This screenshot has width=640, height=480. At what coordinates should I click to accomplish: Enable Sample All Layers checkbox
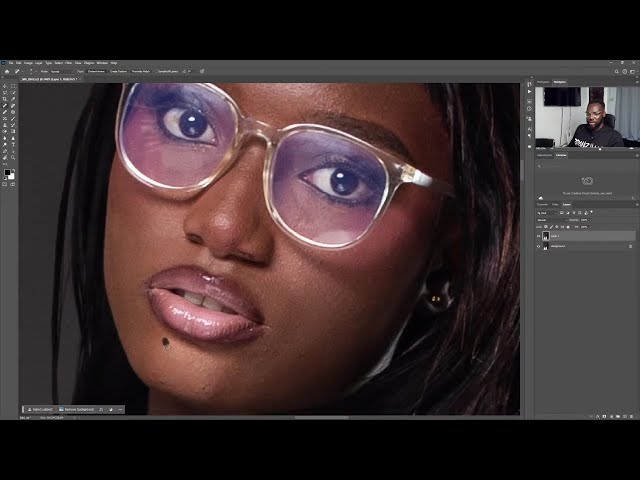pyautogui.click(x=156, y=71)
